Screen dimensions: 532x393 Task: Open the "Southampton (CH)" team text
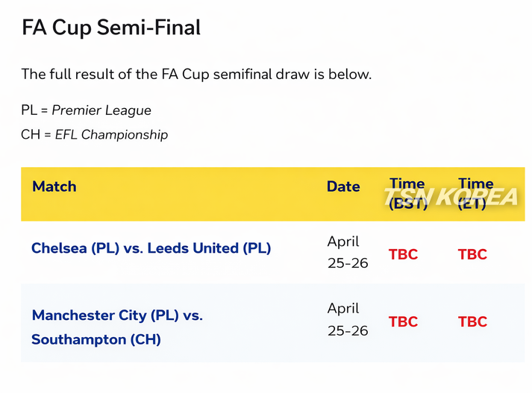[x=96, y=339]
